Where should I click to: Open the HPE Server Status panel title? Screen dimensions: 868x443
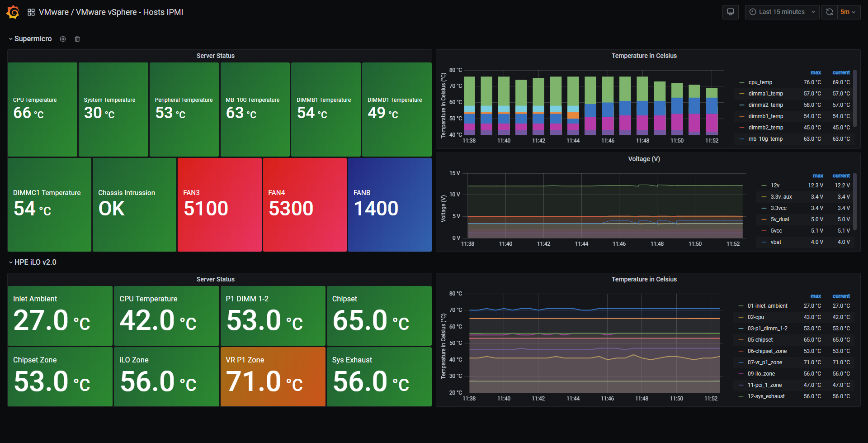(x=216, y=279)
